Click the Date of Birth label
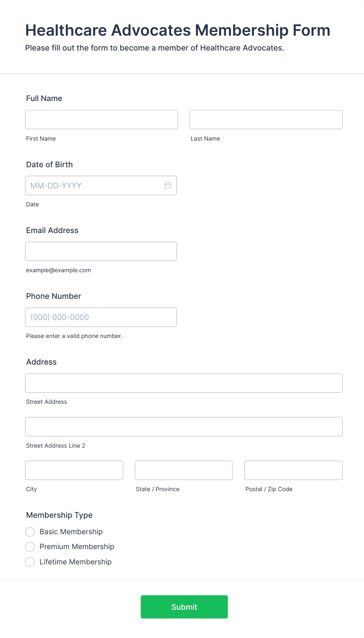Image resolution: width=364 pixels, height=638 pixels. (49, 164)
